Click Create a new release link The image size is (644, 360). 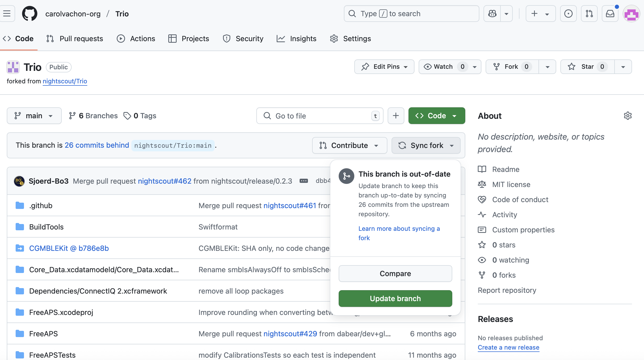(509, 347)
